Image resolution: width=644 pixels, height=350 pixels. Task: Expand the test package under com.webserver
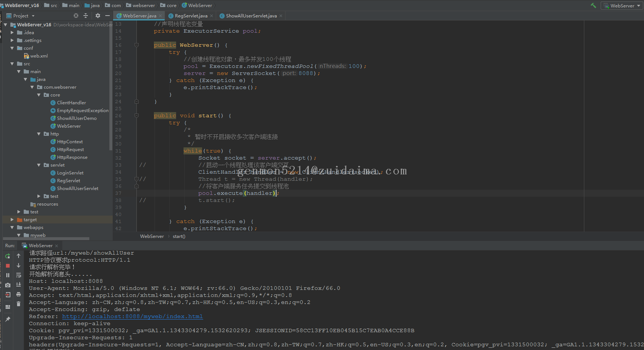click(39, 196)
